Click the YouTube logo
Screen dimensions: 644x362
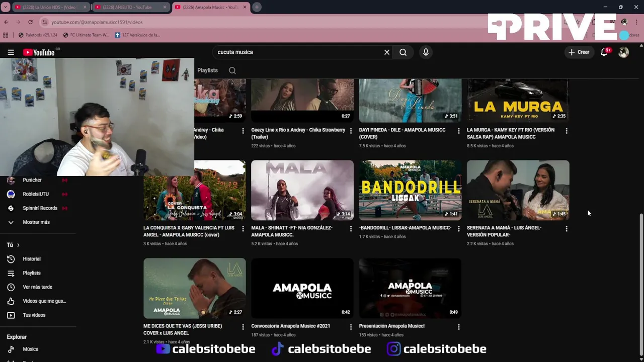coord(39,52)
